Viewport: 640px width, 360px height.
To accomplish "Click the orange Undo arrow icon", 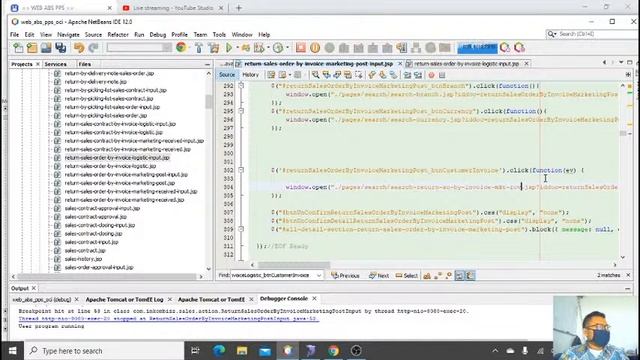I will [x=79, y=48].
